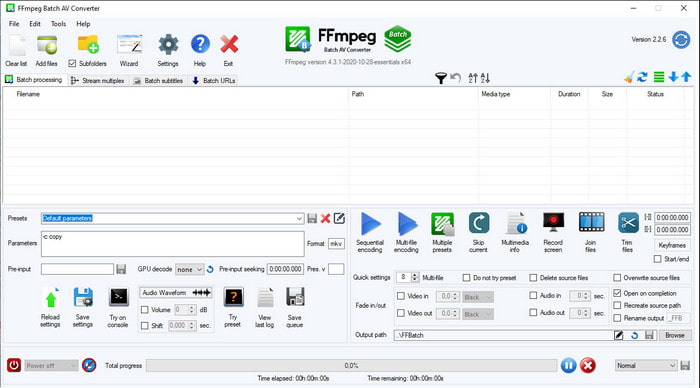Edit the preset with the pencil icon
Viewport: 700px width, 388px height.
339,218
